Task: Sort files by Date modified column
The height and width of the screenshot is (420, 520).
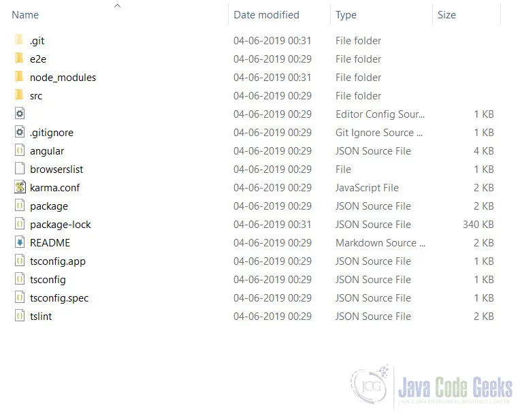Action: [266, 15]
